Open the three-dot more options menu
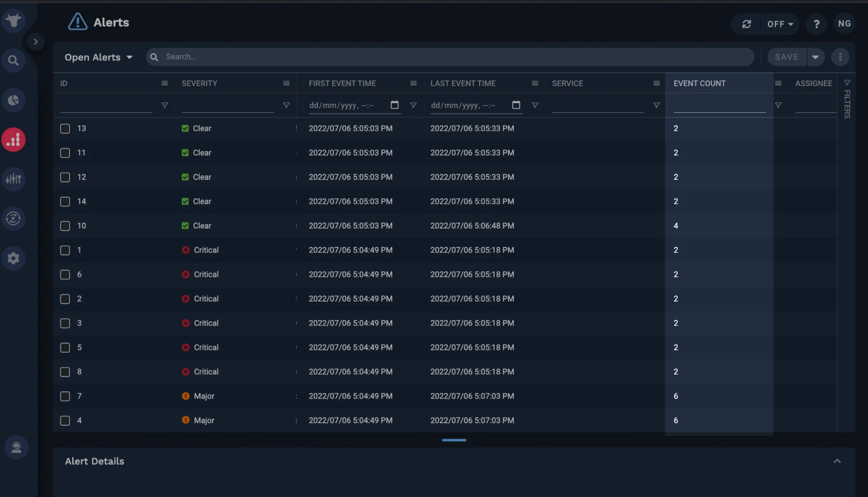 tap(840, 57)
